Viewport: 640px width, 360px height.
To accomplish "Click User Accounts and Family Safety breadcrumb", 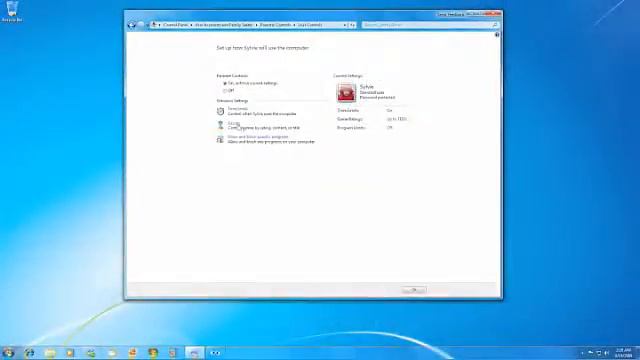I will click(x=224, y=25).
